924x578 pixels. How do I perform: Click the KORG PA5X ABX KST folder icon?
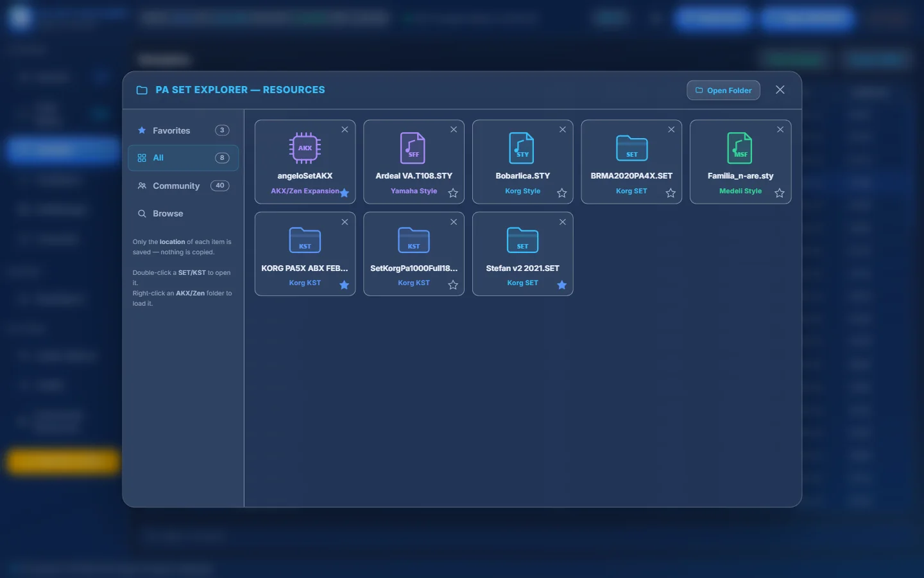coord(305,240)
